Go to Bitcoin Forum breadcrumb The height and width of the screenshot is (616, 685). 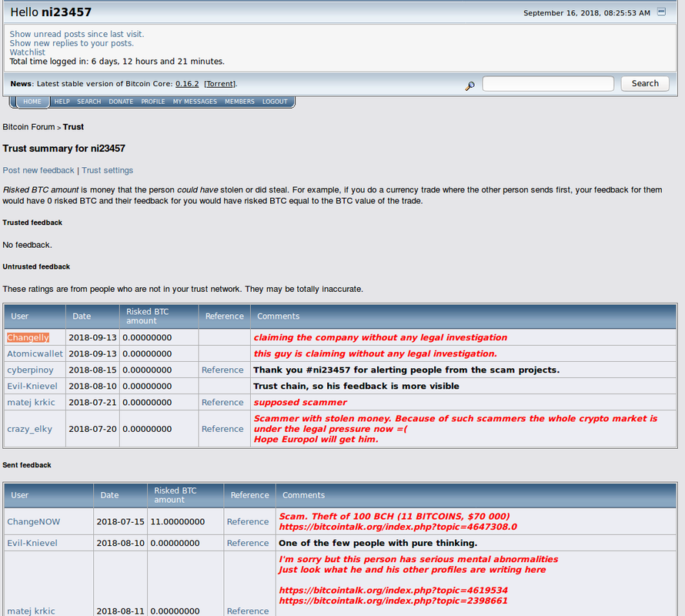point(28,127)
